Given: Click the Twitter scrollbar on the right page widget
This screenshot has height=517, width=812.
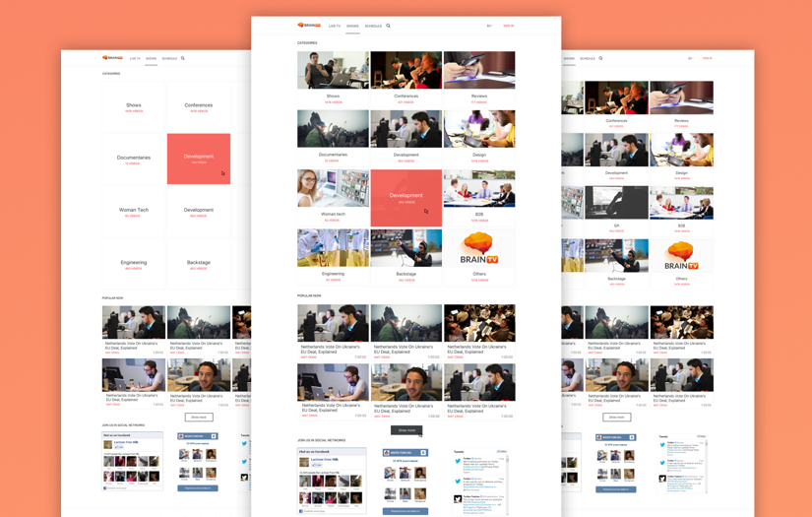Looking at the screenshot, I should [706, 465].
